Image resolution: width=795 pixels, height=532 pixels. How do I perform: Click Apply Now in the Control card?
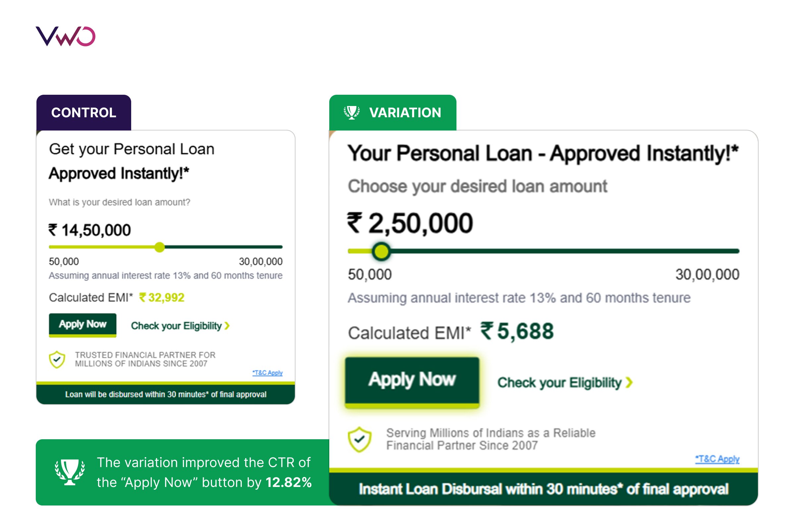82,325
